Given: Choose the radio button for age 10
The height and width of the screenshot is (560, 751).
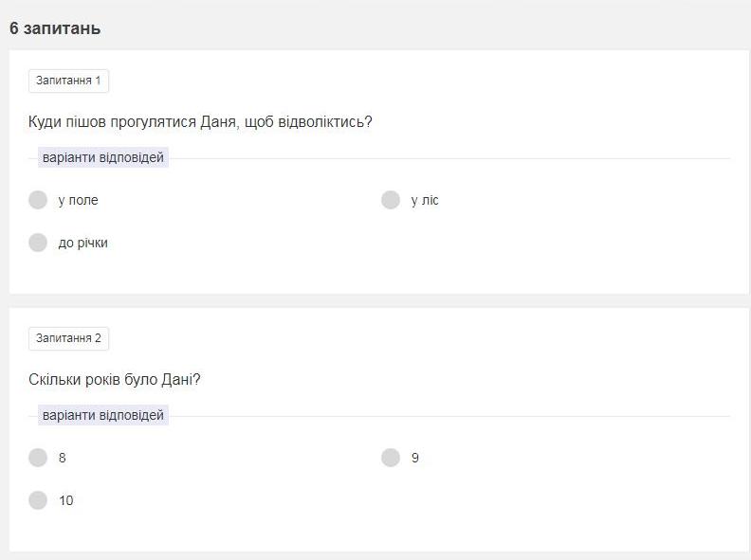Looking at the screenshot, I should [38, 500].
